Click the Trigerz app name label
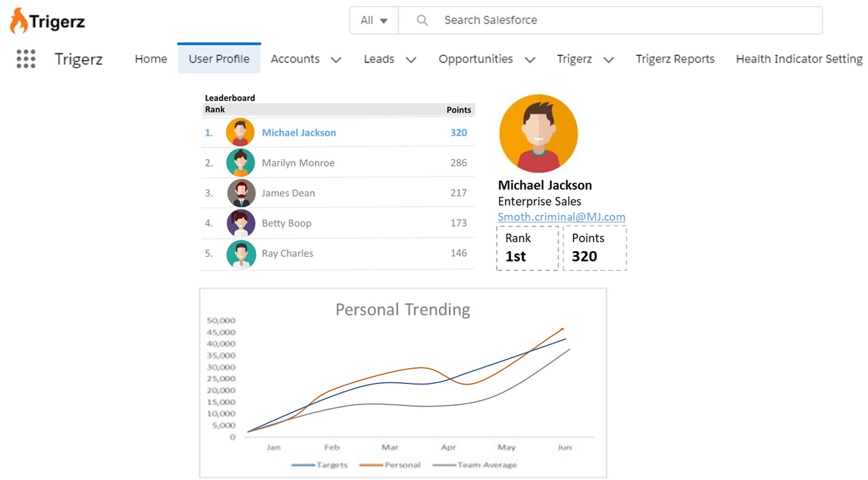 click(78, 59)
